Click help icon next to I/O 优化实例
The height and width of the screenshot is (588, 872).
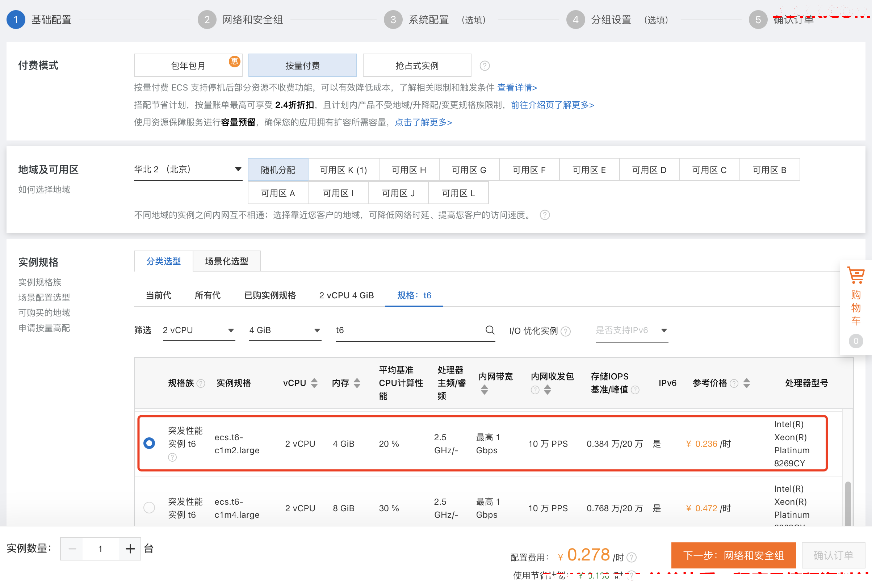tap(566, 331)
